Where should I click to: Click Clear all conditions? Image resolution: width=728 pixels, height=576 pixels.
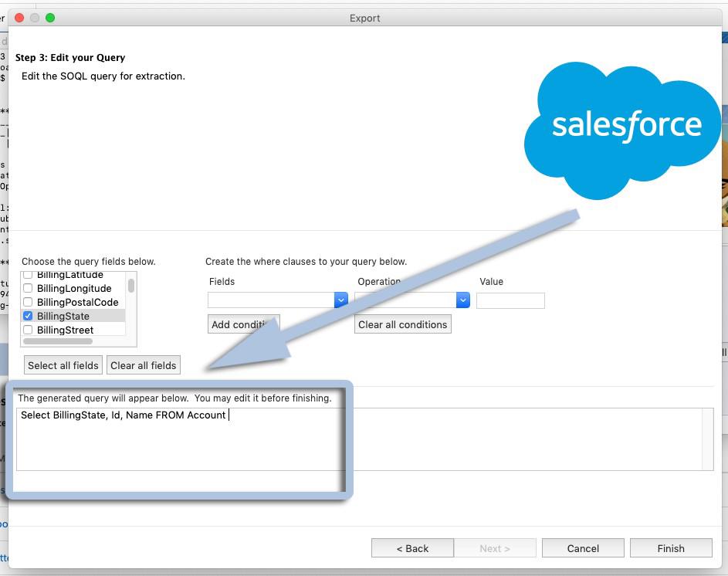[402, 324]
